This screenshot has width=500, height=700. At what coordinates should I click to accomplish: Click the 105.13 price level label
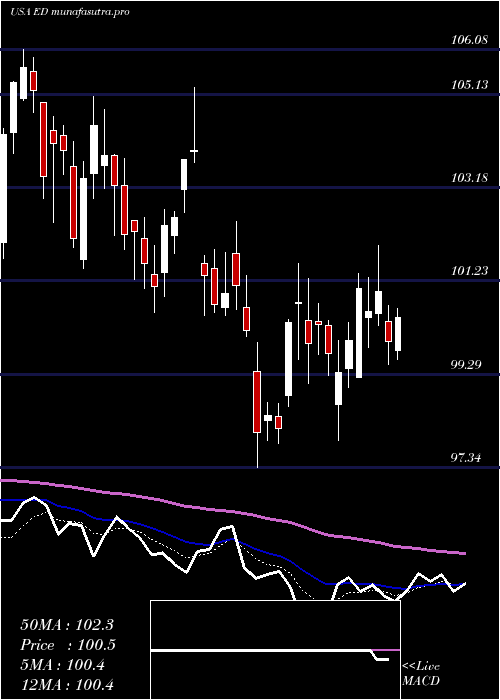click(469, 84)
